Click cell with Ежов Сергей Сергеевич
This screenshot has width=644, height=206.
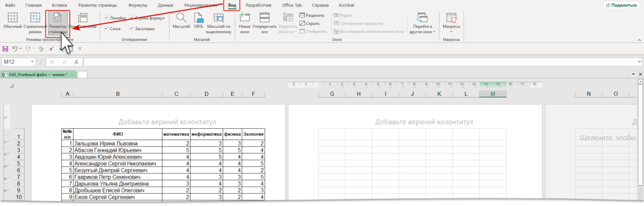pos(118,197)
